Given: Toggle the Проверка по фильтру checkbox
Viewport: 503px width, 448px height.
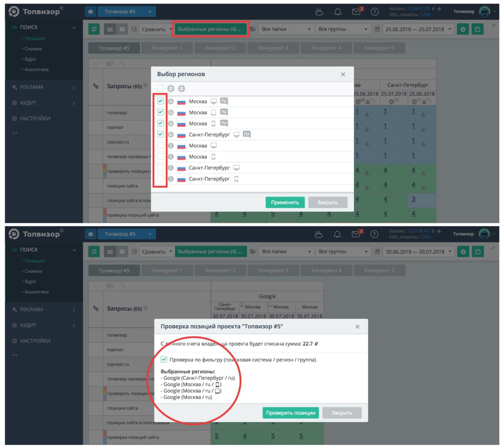Looking at the screenshot, I should [164, 360].
